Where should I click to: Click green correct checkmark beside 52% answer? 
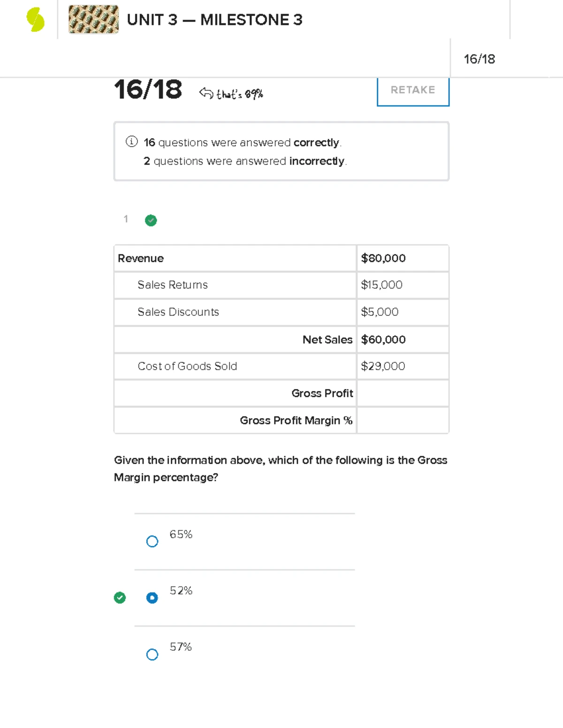[120, 598]
